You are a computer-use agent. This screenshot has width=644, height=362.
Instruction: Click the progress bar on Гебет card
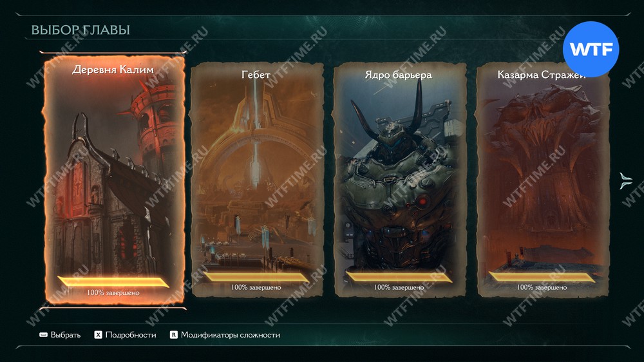click(x=256, y=277)
